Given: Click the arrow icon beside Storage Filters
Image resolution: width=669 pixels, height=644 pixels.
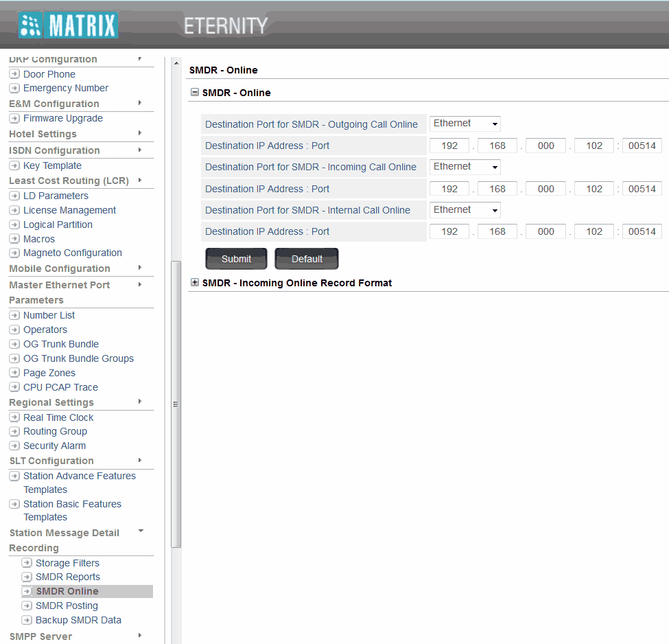Looking at the screenshot, I should click(x=27, y=563).
